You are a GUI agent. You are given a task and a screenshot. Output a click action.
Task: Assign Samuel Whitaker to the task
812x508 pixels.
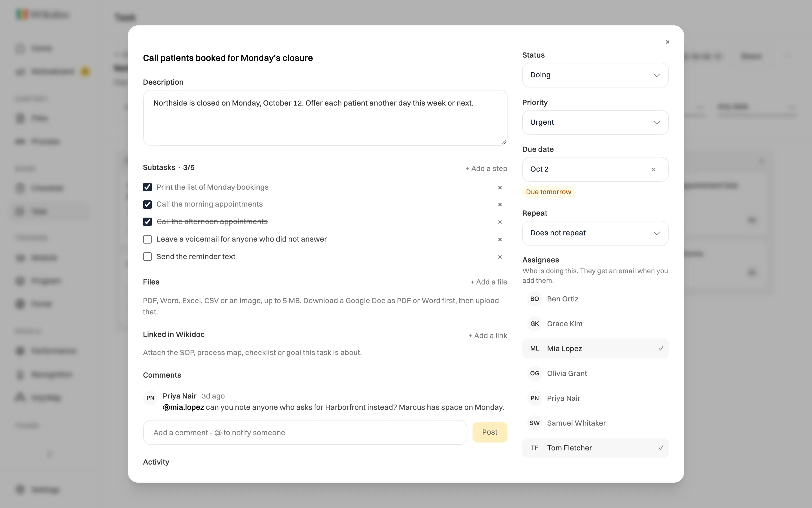[595, 423]
